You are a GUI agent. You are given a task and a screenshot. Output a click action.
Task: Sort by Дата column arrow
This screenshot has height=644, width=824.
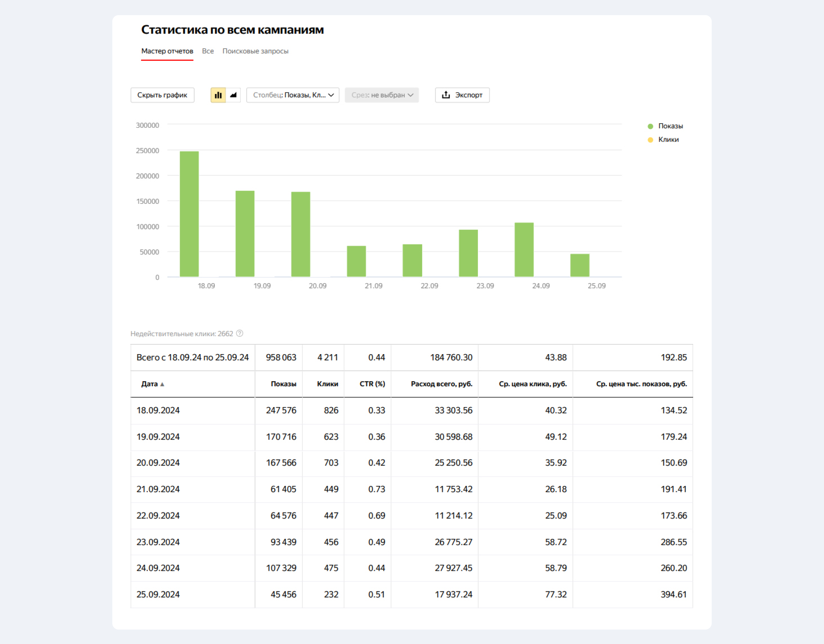coord(162,384)
